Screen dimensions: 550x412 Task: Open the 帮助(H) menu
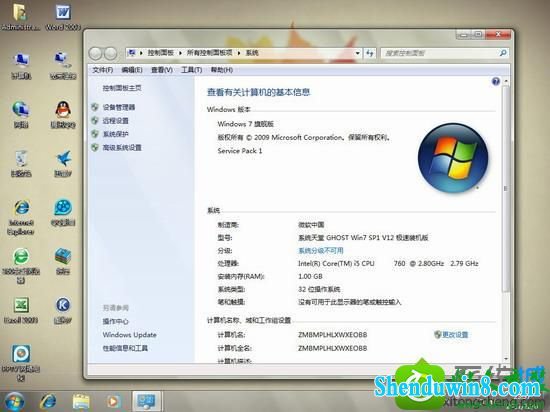(222, 70)
